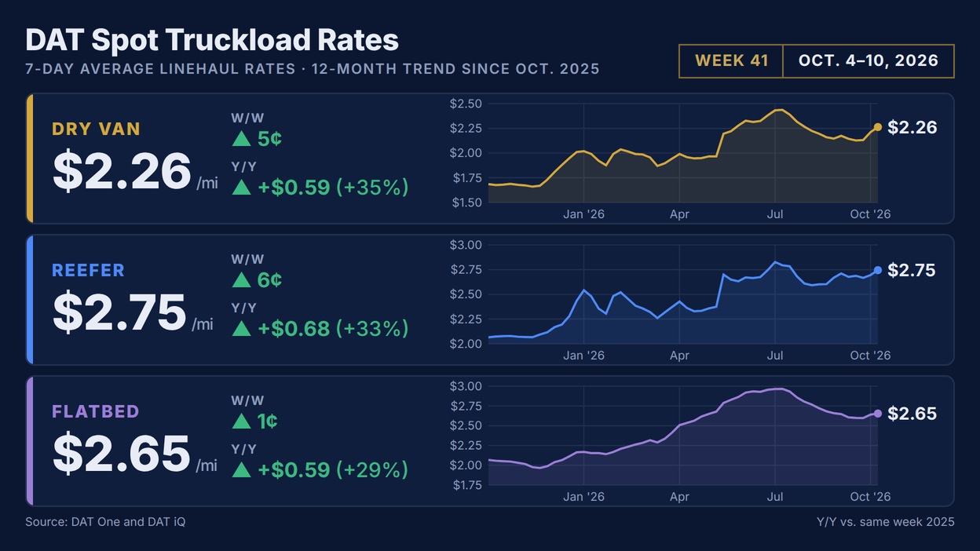Click the Flatbed W/W green up-arrow
Image resolution: width=980 pixels, height=551 pixels.
pyautogui.click(x=242, y=421)
